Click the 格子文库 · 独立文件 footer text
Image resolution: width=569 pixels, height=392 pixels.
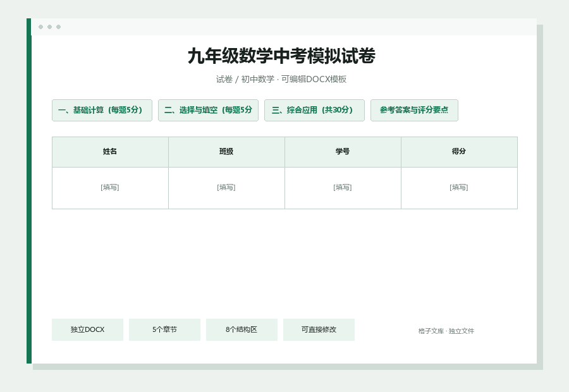coord(446,331)
